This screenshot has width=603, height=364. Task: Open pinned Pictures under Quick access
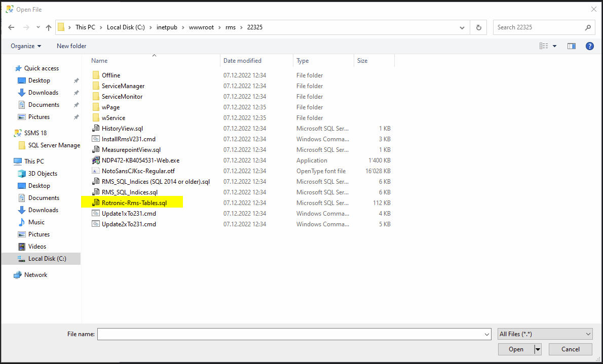[x=39, y=117]
